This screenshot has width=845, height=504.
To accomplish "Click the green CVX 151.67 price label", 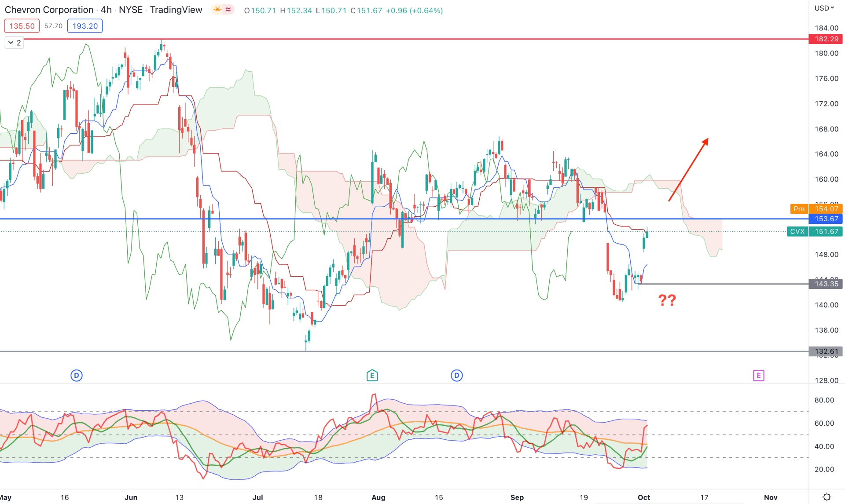I will (815, 231).
